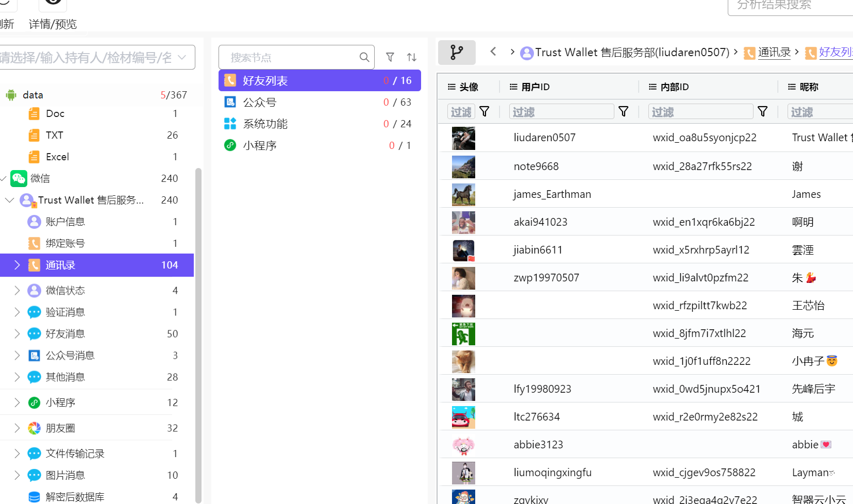The image size is (853, 504).
Task: Click the 分析结果搜索 search box
Action: (x=791, y=6)
